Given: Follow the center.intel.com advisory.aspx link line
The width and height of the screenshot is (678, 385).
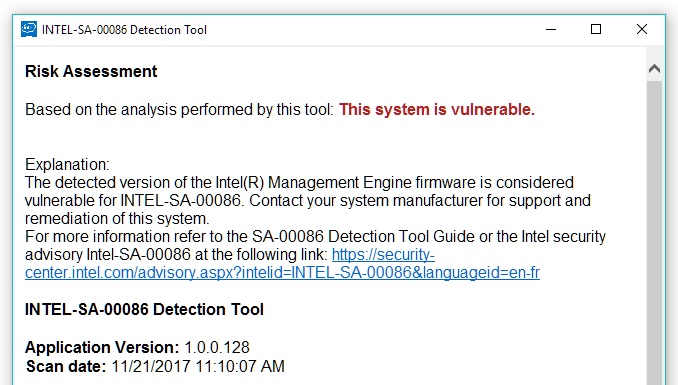Looking at the screenshot, I should 282,273.
